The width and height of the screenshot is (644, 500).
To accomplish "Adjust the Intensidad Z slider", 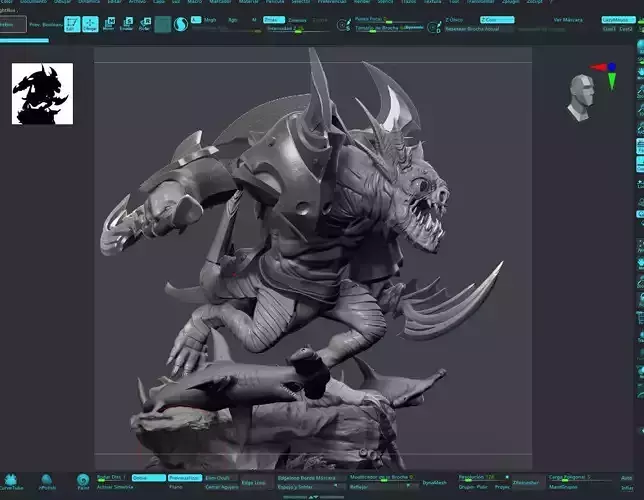I will point(298,29).
